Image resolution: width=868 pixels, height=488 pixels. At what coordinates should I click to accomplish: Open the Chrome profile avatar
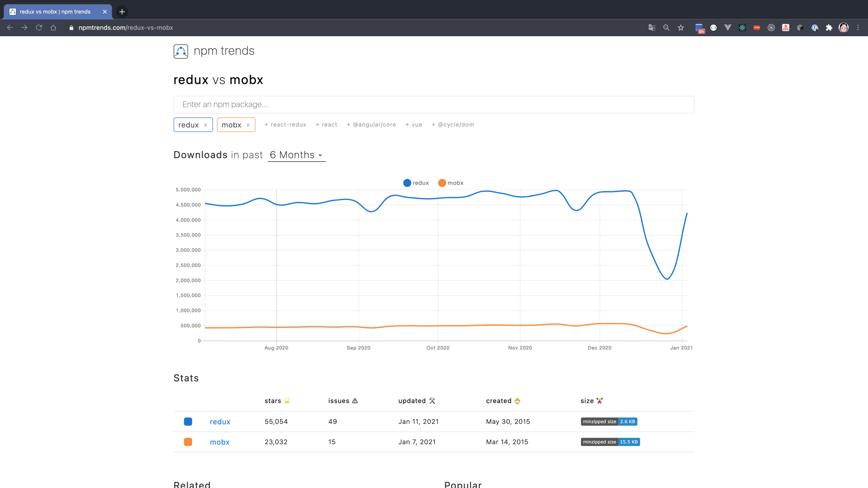tap(843, 28)
